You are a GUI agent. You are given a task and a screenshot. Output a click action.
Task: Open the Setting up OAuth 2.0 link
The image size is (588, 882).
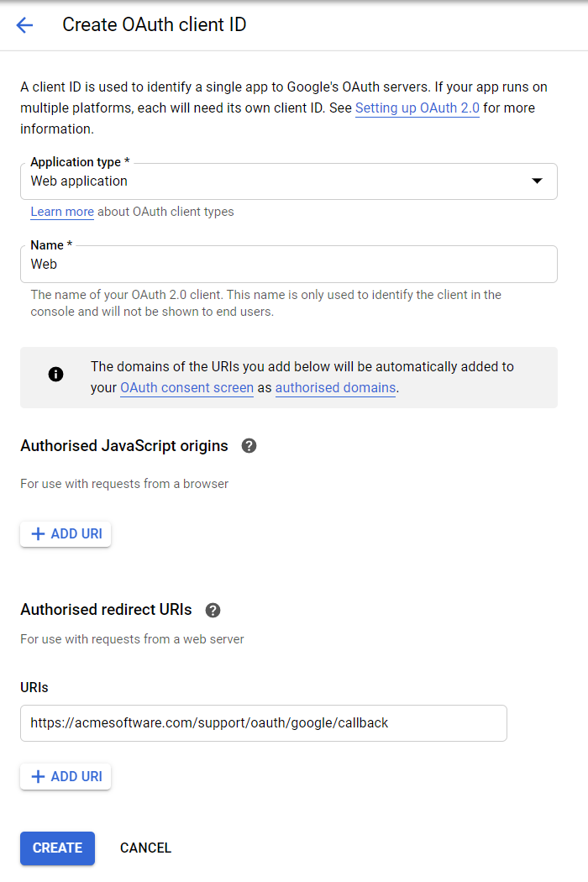417,108
